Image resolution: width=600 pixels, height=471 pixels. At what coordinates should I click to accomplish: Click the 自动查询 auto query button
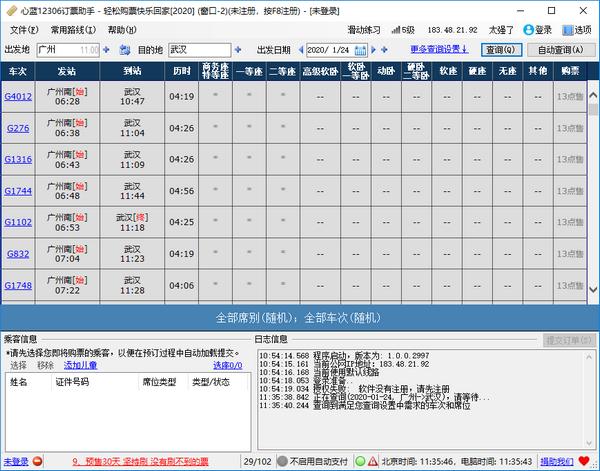pyautogui.click(x=559, y=49)
